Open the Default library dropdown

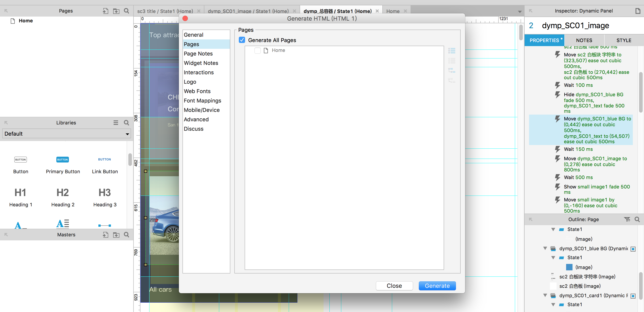66,134
